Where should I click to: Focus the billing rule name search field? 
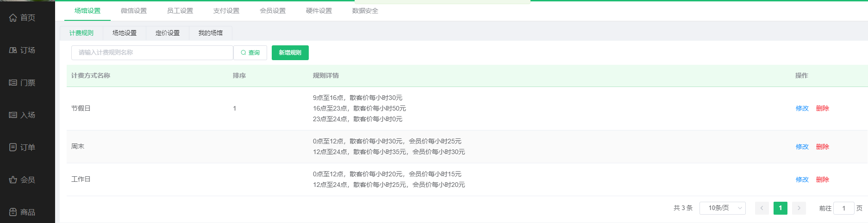point(152,53)
